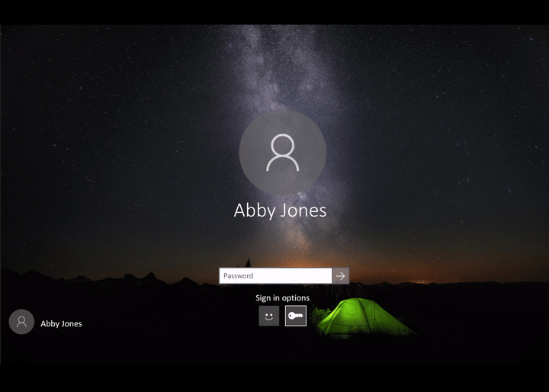Focus the Password text box placeholder
This screenshot has width=549, height=392.
click(239, 276)
